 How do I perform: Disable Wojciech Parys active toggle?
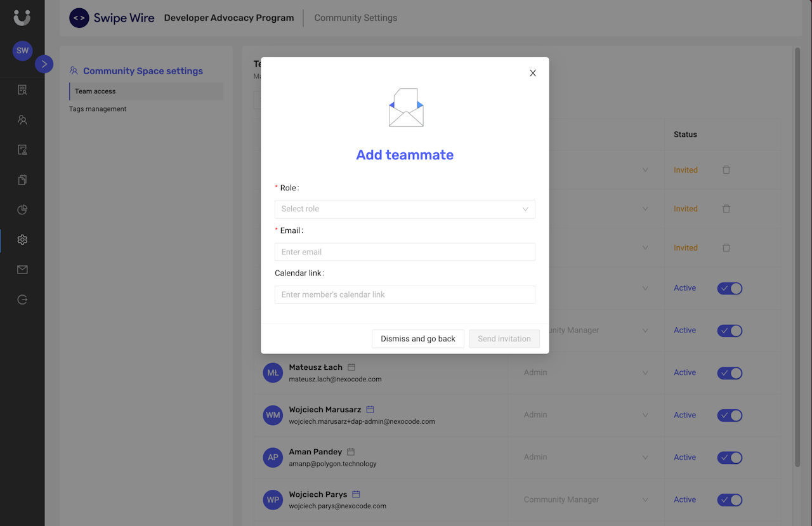tap(730, 500)
